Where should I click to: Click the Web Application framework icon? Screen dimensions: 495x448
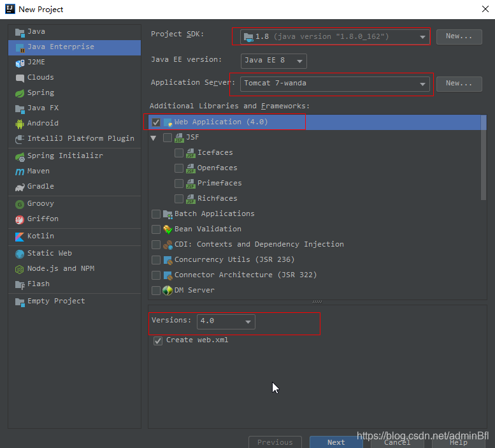pos(168,122)
